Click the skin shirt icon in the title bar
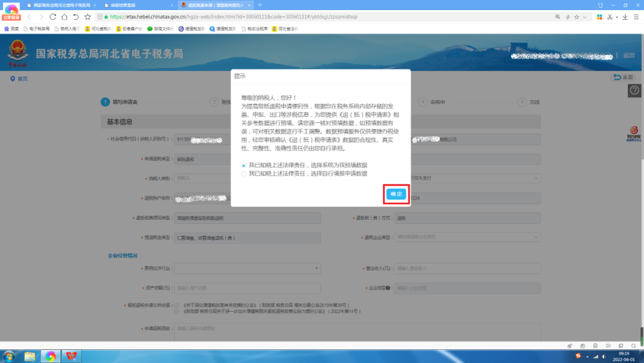The image size is (644, 363). tap(600, 5)
